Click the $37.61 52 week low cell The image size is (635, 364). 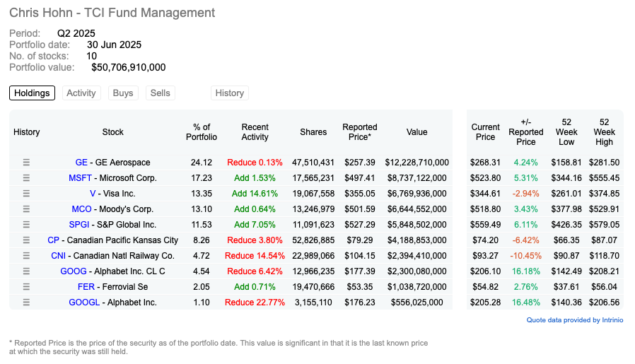566,287
